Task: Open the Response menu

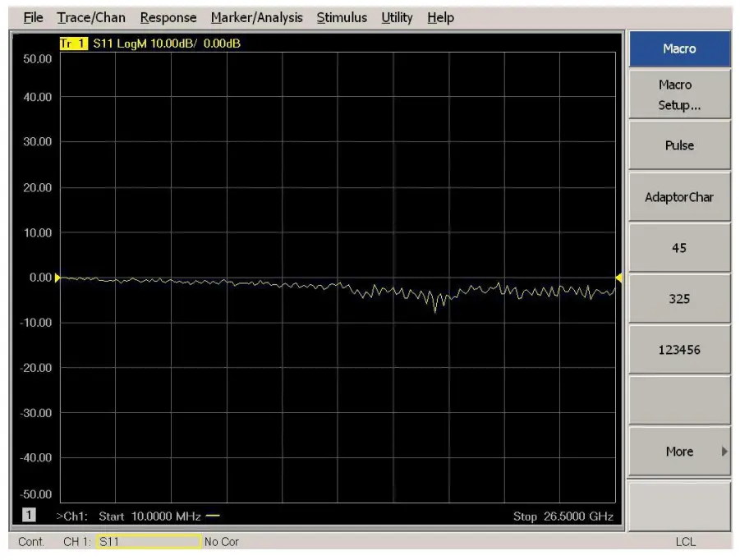Action: click(168, 17)
